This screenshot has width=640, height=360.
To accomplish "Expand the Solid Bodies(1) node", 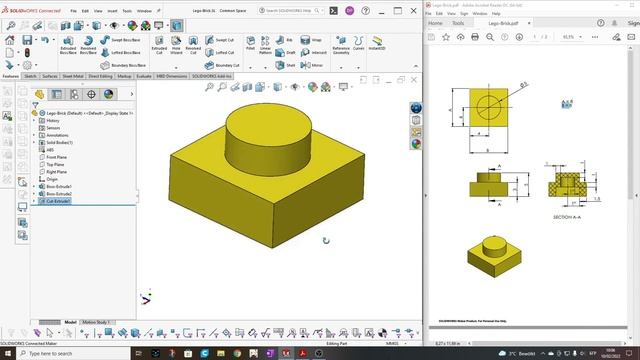I will pyautogui.click(x=34, y=143).
